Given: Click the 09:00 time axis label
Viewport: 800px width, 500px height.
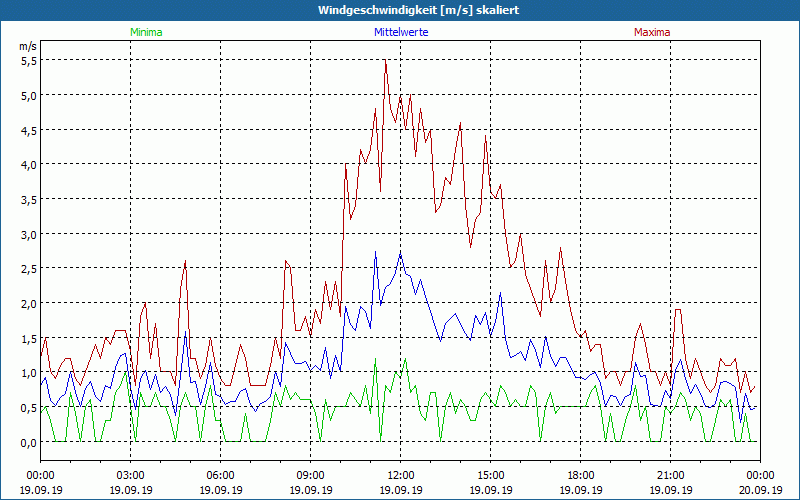Looking at the screenshot, I should pos(311,476).
